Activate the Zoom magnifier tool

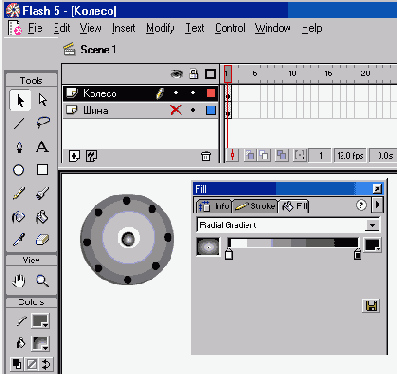click(x=42, y=281)
